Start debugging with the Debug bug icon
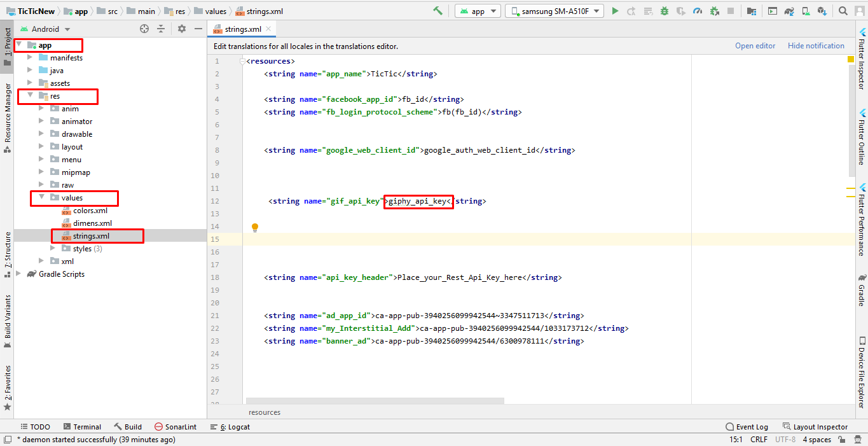Viewport: 868px width, 446px height. (x=665, y=11)
